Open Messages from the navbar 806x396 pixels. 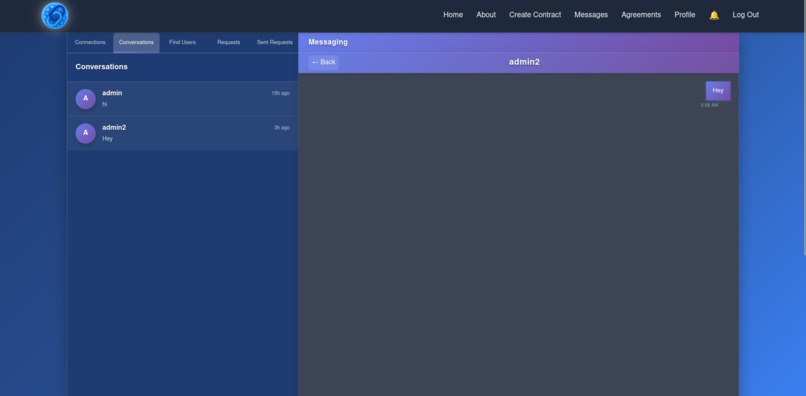click(591, 15)
